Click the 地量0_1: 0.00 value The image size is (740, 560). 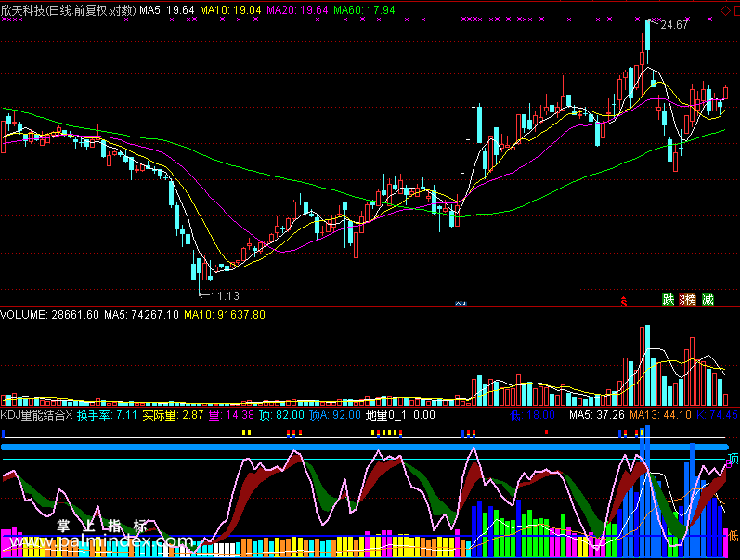(x=400, y=415)
